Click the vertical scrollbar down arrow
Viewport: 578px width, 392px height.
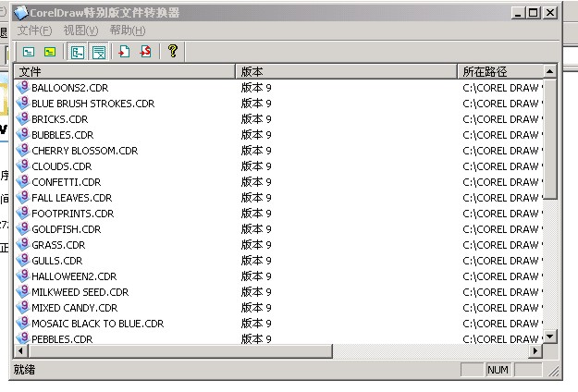(x=550, y=337)
